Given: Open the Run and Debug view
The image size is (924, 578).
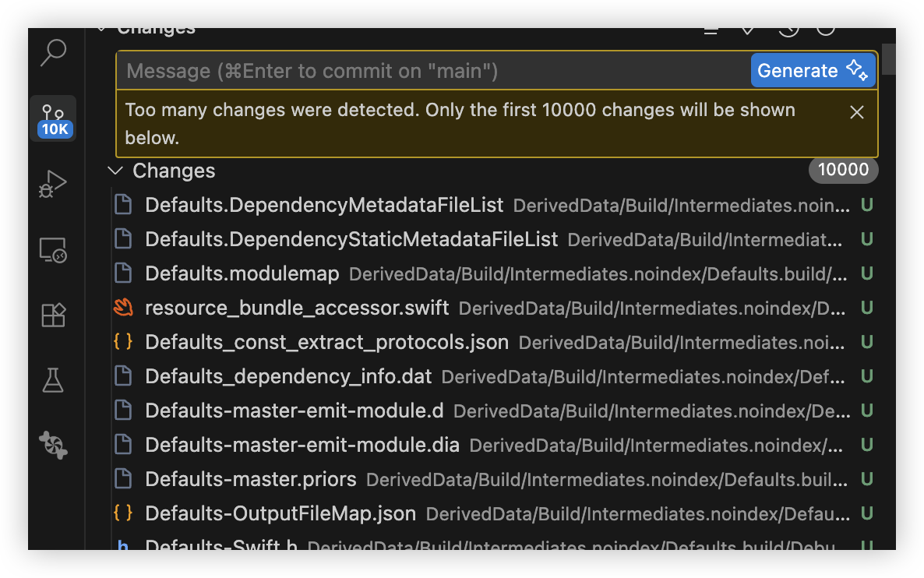Looking at the screenshot, I should pyautogui.click(x=53, y=185).
